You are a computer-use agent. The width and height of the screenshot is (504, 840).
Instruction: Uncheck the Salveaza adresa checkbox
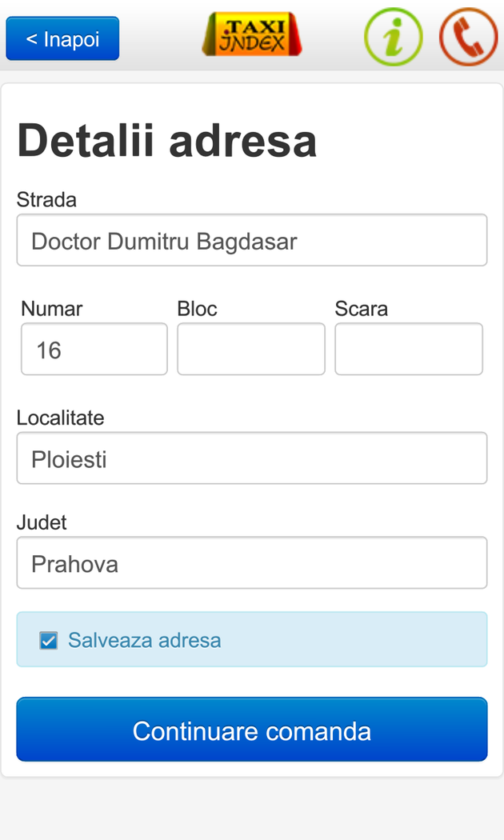(x=49, y=641)
